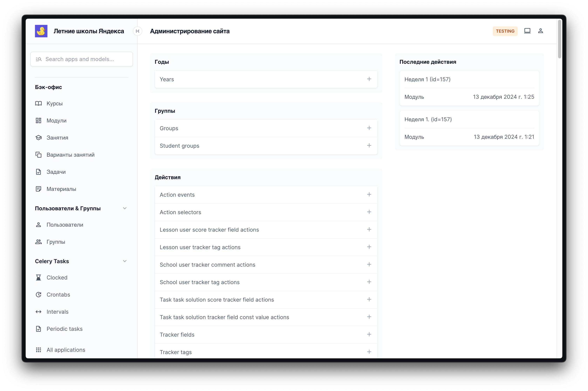Add a new Action selectors entry with plus
588x391 pixels.
369,212
